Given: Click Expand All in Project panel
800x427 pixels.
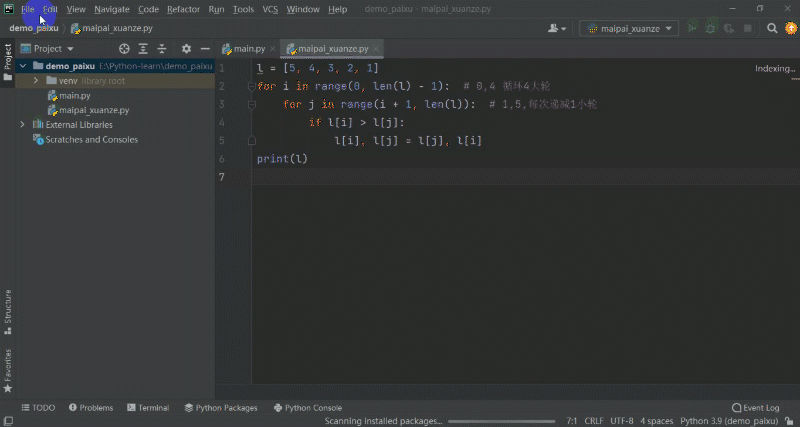Looking at the screenshot, I should [x=143, y=48].
